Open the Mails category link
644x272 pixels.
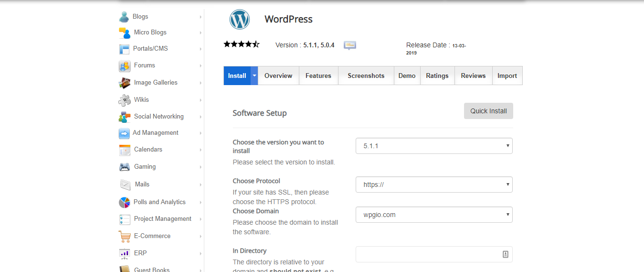pos(142,185)
